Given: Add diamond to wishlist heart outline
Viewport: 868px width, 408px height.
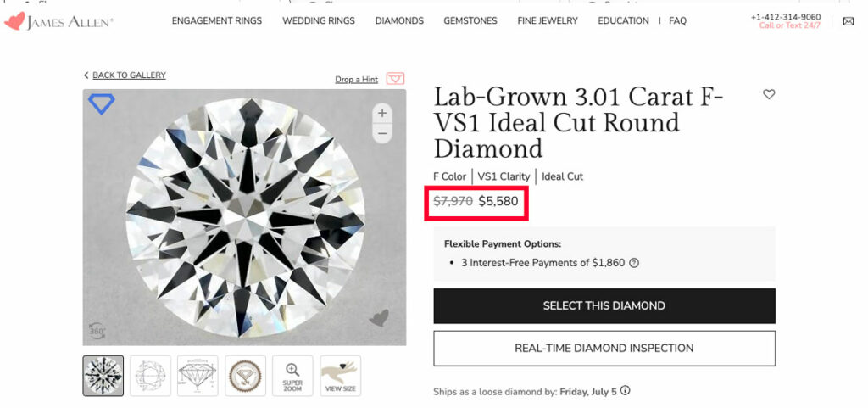Looking at the screenshot, I should [768, 94].
